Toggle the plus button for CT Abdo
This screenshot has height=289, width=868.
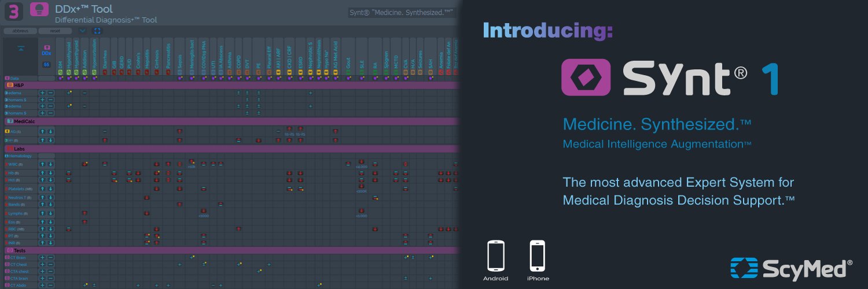(42, 285)
